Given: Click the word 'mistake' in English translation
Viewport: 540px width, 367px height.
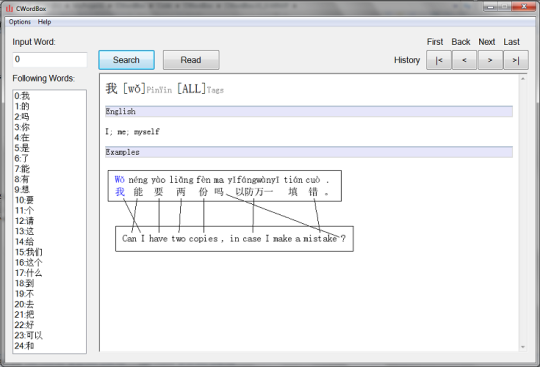Looking at the screenshot, I should coord(320,239).
